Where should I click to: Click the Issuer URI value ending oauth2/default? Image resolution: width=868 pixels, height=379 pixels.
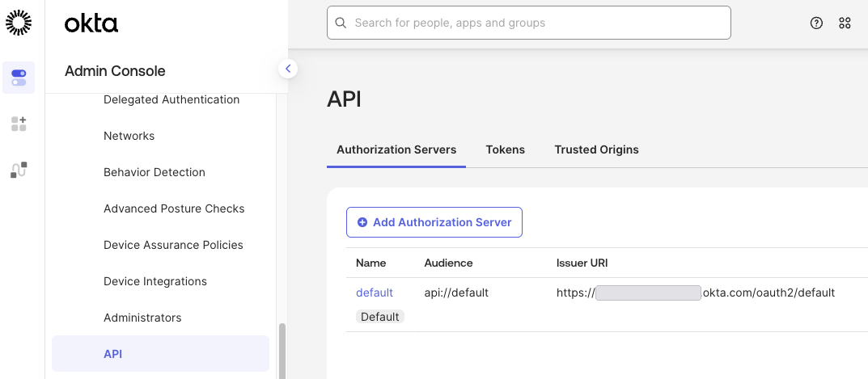pyautogui.click(x=695, y=293)
